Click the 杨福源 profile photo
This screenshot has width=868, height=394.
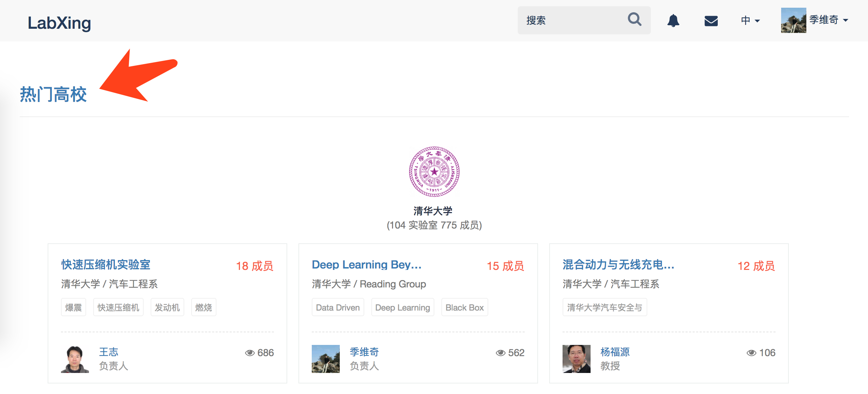click(x=577, y=359)
